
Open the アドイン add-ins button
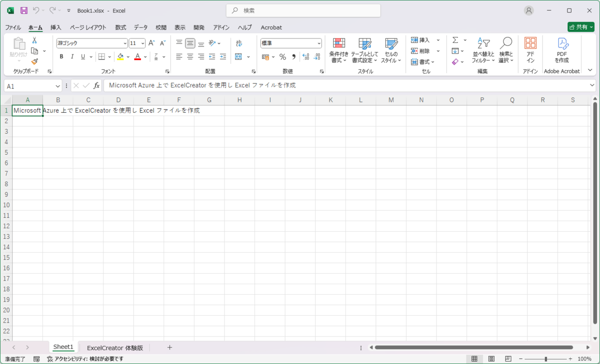(x=530, y=50)
